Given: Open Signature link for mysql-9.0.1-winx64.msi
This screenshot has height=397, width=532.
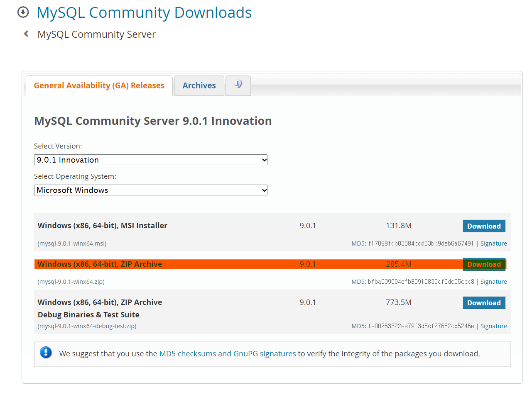Looking at the screenshot, I should click(494, 244).
